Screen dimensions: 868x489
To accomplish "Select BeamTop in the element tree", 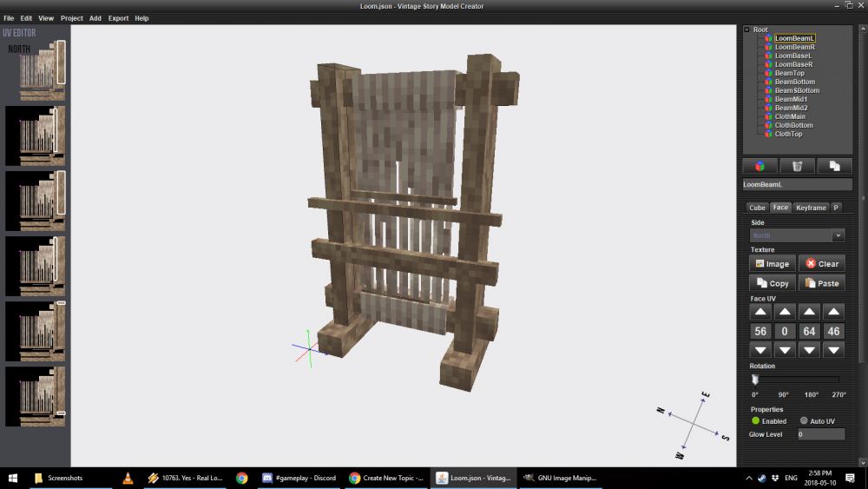I will pyautogui.click(x=789, y=73).
